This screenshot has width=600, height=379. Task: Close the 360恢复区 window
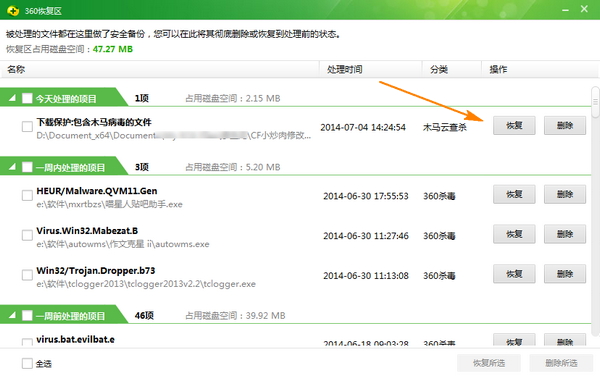pos(584,9)
